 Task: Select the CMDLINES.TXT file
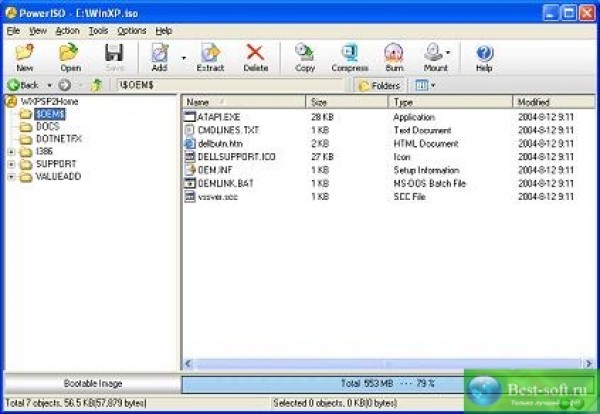[228, 130]
